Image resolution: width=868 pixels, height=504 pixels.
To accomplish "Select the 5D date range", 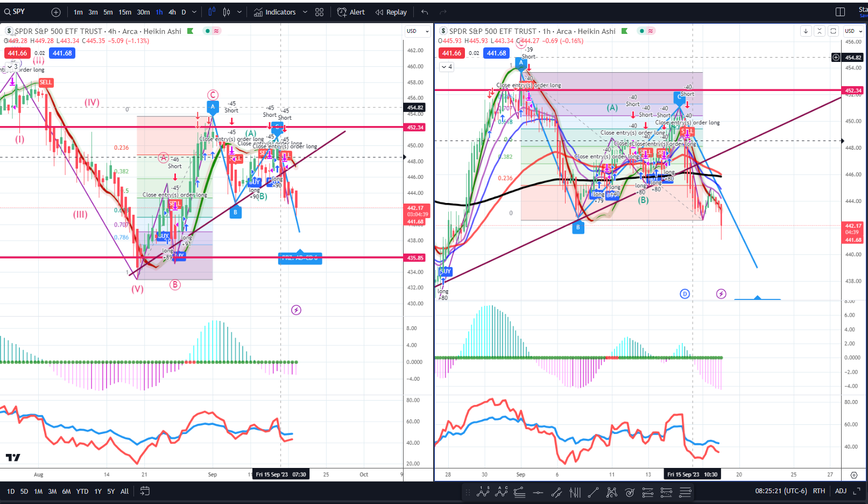I will tap(24, 491).
